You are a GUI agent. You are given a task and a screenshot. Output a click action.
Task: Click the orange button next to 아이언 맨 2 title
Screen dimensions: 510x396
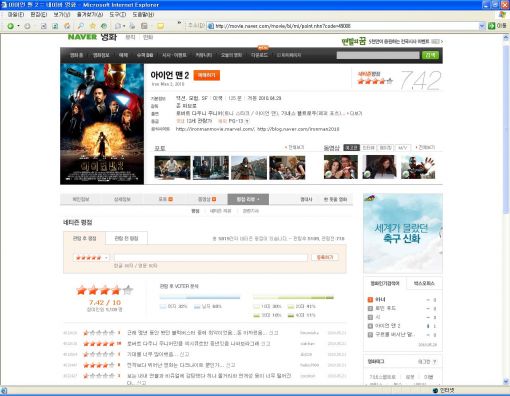coord(207,75)
